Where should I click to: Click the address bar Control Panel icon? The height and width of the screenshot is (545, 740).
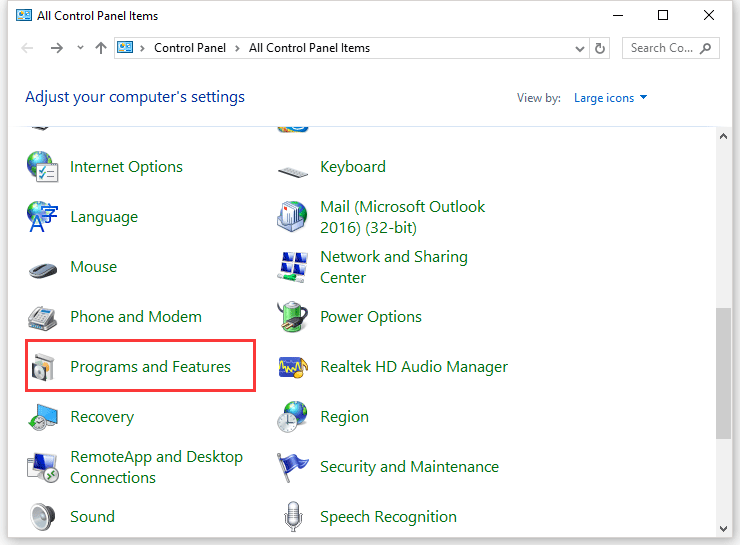pos(125,47)
